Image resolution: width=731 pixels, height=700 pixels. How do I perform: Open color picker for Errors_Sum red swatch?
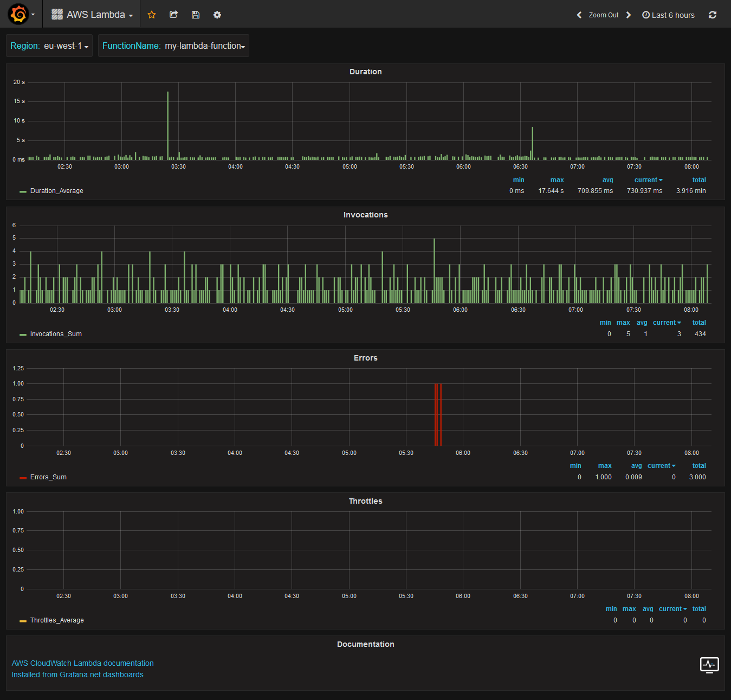(23, 478)
